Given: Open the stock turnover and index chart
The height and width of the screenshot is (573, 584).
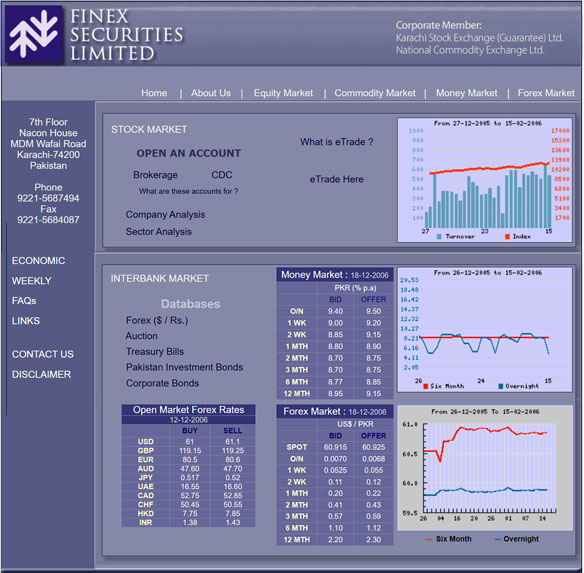Looking at the screenshot, I should pyautogui.click(x=485, y=180).
